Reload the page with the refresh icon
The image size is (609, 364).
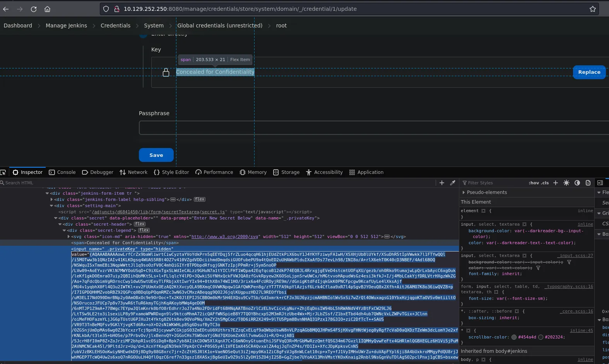click(x=34, y=9)
